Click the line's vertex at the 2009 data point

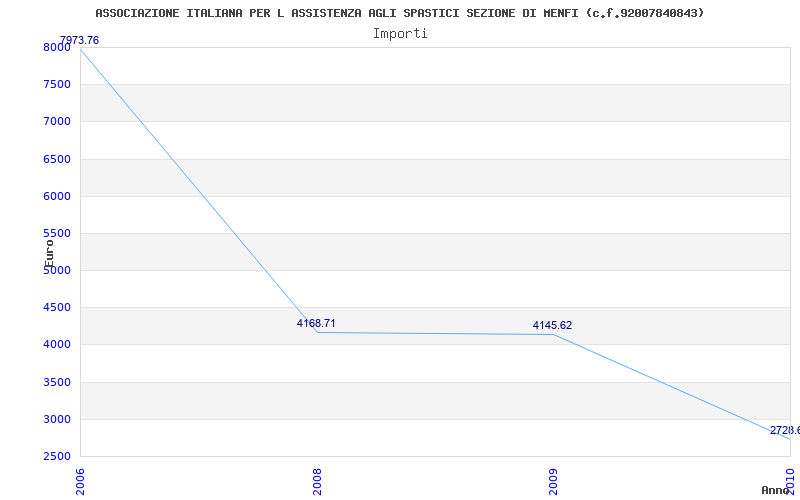[554, 334]
